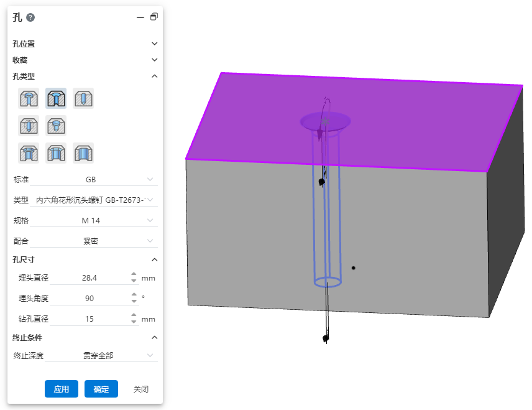Image resolution: width=532 pixels, height=410 pixels.
Task: Click the 关闭 button
Action: point(141,389)
